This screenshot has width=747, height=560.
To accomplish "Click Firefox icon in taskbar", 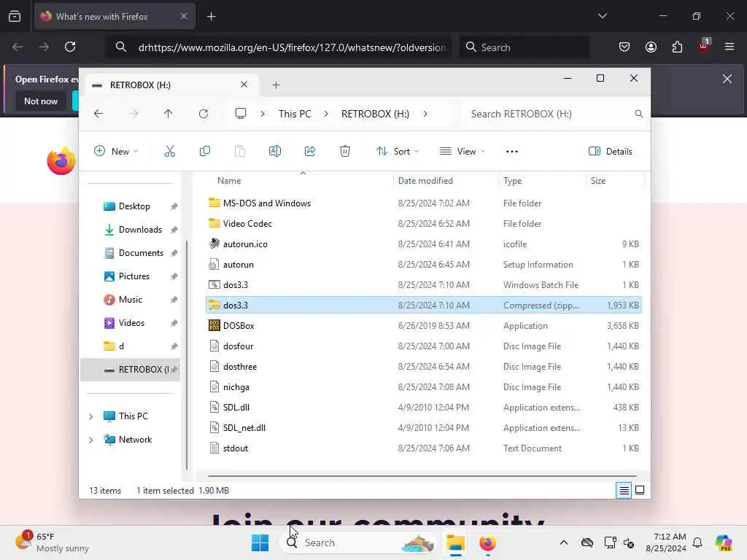I will pos(487,542).
